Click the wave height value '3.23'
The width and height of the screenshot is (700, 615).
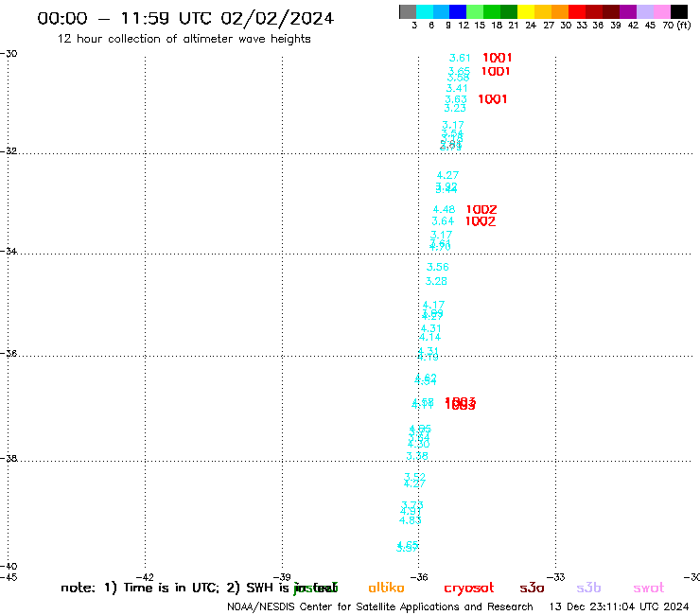pyautogui.click(x=455, y=108)
